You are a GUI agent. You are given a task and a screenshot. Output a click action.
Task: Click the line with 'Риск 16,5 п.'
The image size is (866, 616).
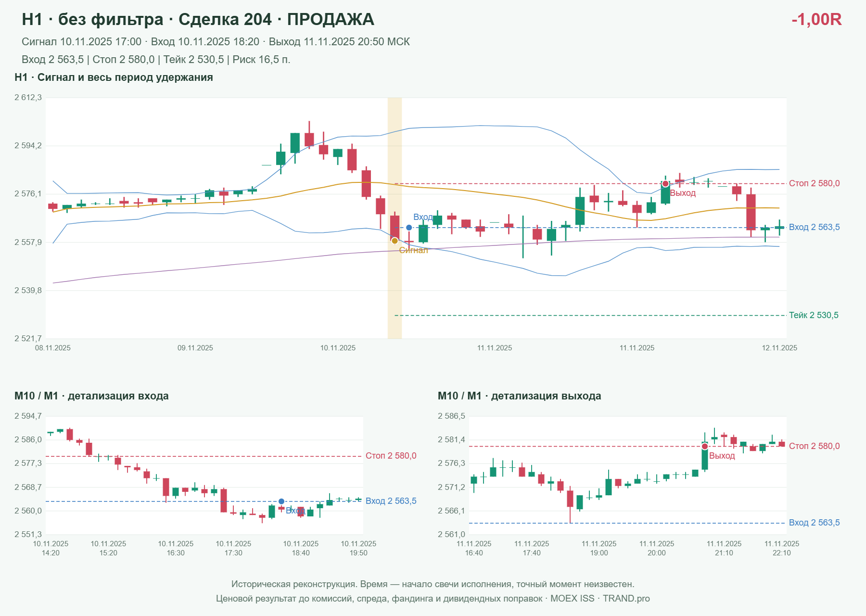(x=156, y=60)
